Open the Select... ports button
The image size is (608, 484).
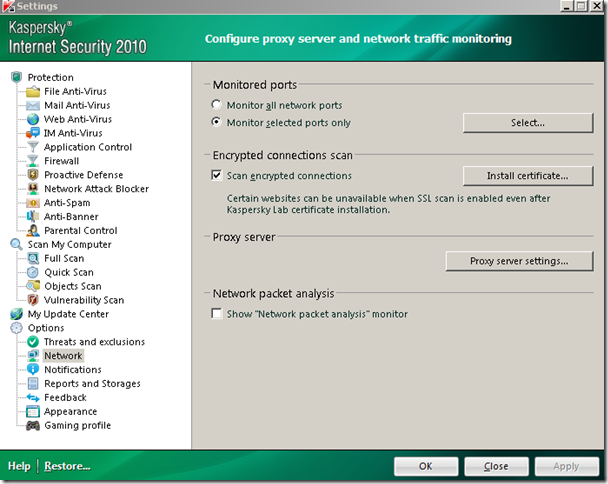click(x=528, y=123)
